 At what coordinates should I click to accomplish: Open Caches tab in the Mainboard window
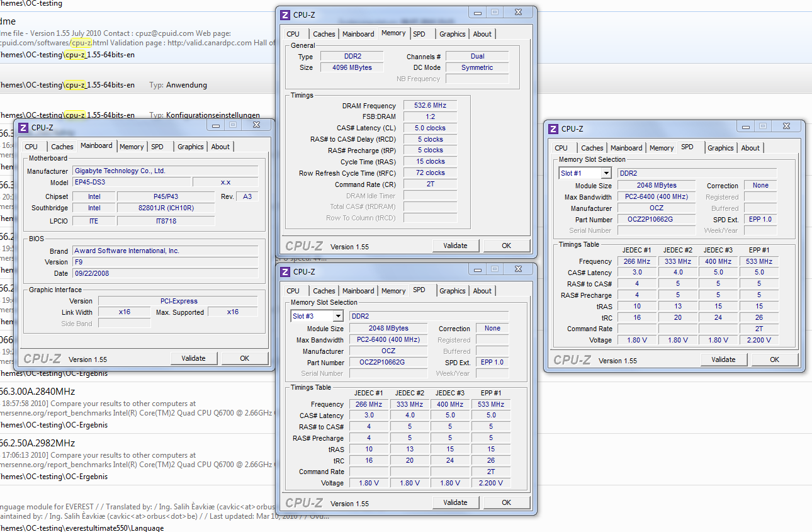(62, 147)
